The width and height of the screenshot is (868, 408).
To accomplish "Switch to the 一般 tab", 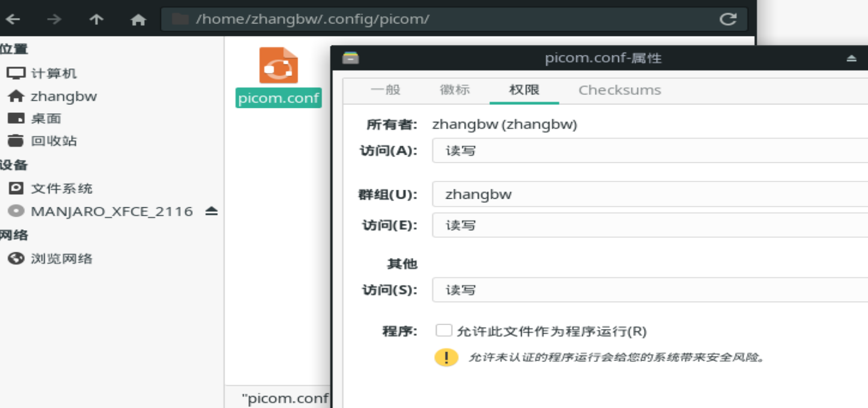I will coord(386,90).
